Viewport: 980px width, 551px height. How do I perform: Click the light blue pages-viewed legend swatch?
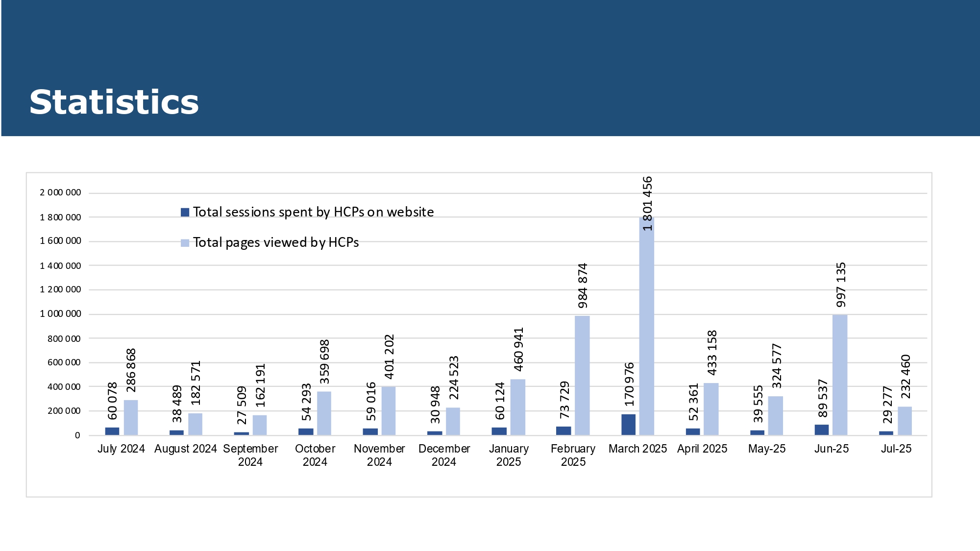pyautogui.click(x=185, y=243)
